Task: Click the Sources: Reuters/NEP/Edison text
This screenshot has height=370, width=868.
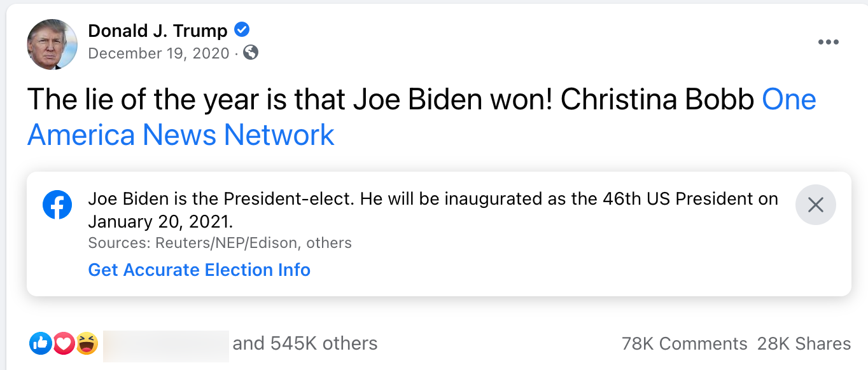Action: pos(220,242)
